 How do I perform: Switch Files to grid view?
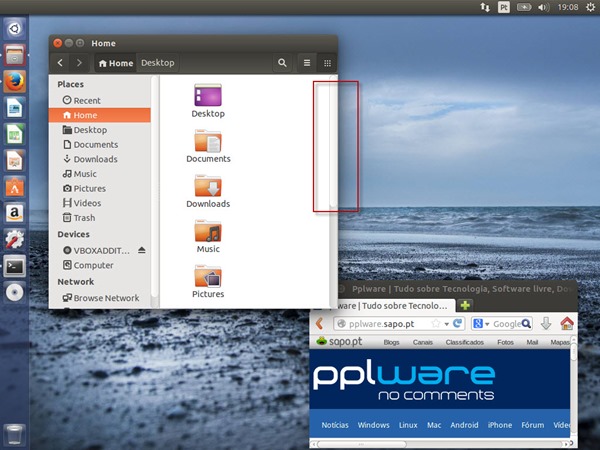(x=327, y=63)
